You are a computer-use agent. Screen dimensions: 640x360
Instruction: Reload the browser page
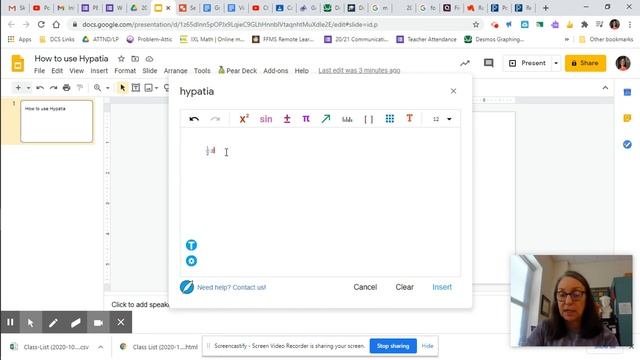41,24
